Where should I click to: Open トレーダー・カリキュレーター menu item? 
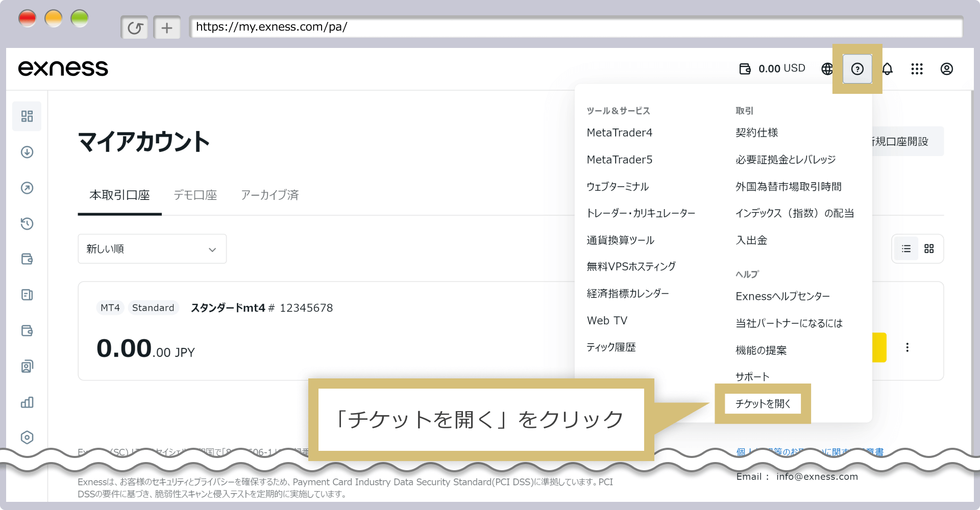pos(641,213)
